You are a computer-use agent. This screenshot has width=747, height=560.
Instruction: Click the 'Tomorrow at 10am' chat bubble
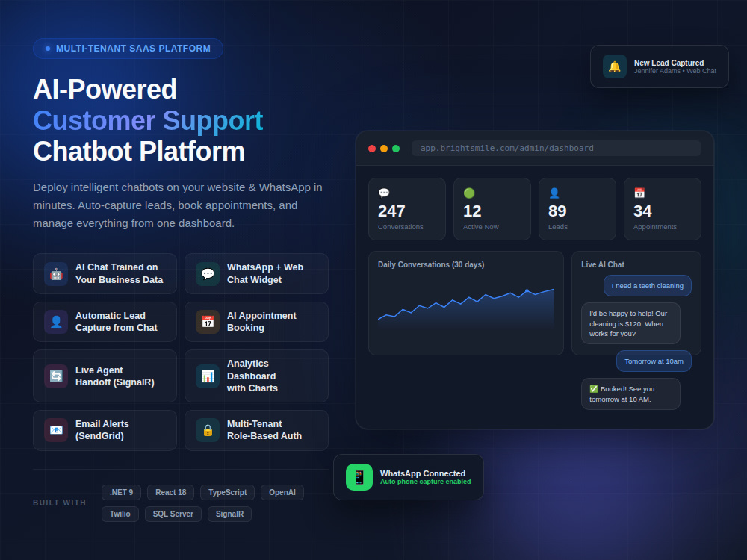(x=654, y=361)
